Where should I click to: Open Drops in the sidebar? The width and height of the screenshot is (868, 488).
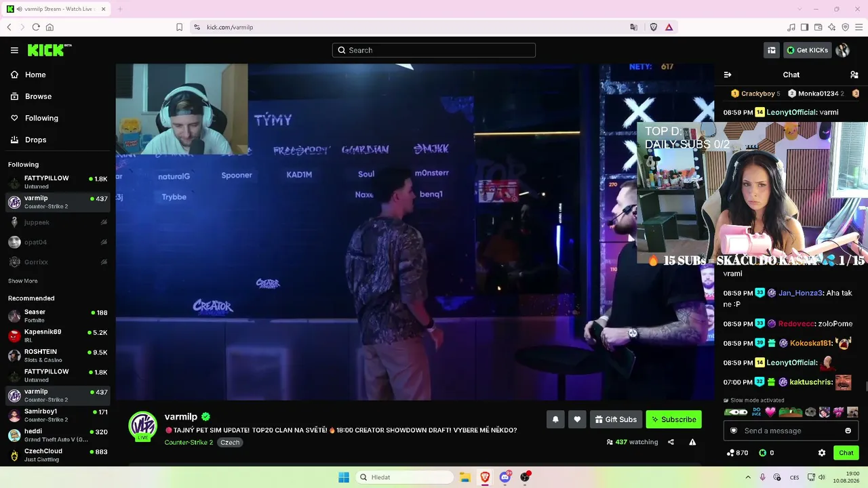(36, 140)
